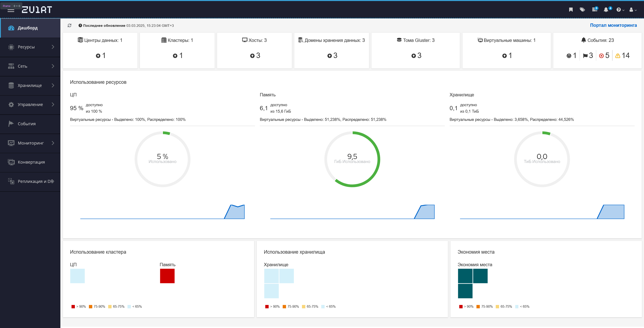Open the Управление sidebar menu
Viewport: 644px width, 328px height.
point(30,105)
